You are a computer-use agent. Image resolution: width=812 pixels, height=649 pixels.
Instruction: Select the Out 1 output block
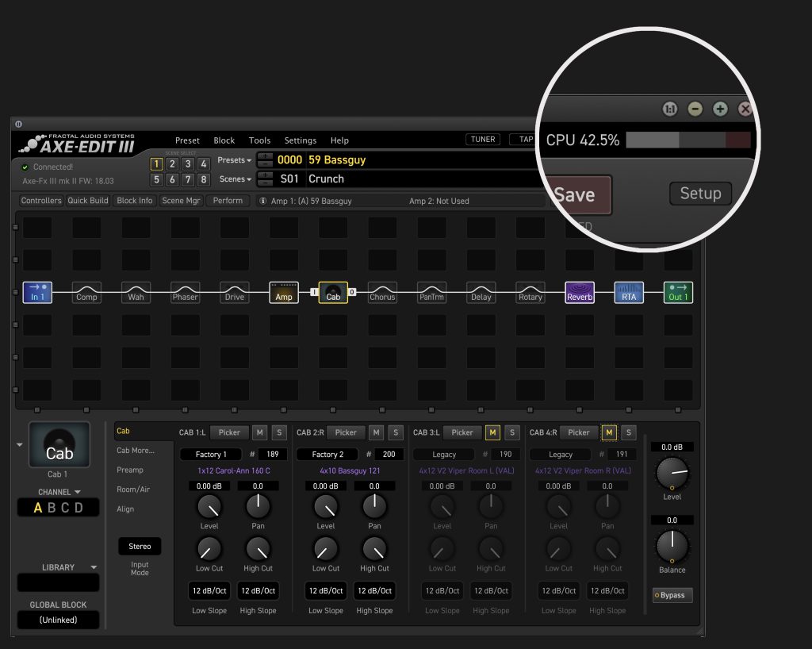(678, 293)
